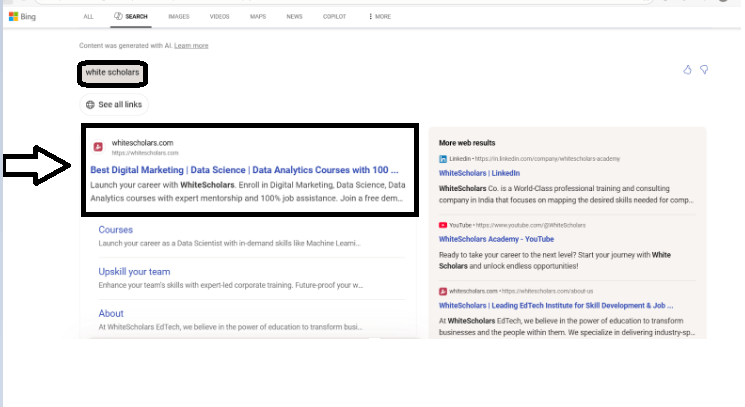
Task: Switch to the Images tab
Action: tap(179, 17)
